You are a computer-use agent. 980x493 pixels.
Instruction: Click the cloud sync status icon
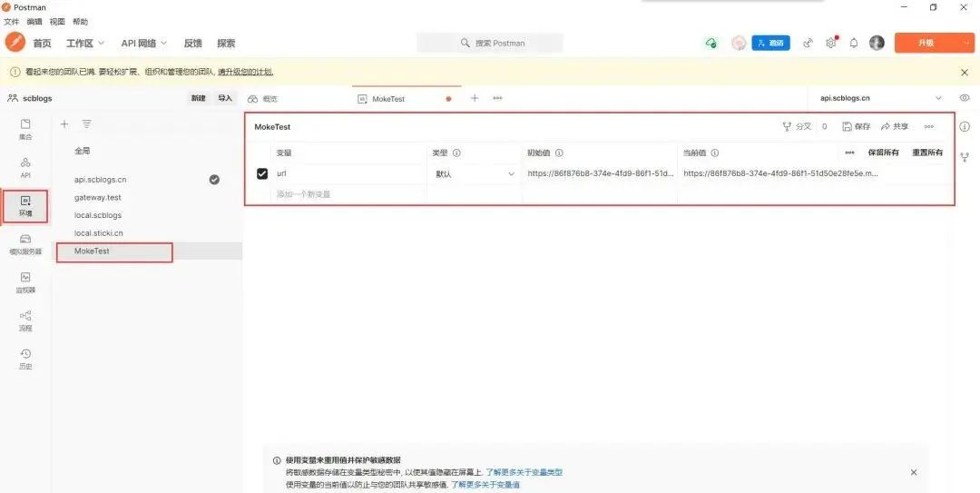click(x=710, y=43)
